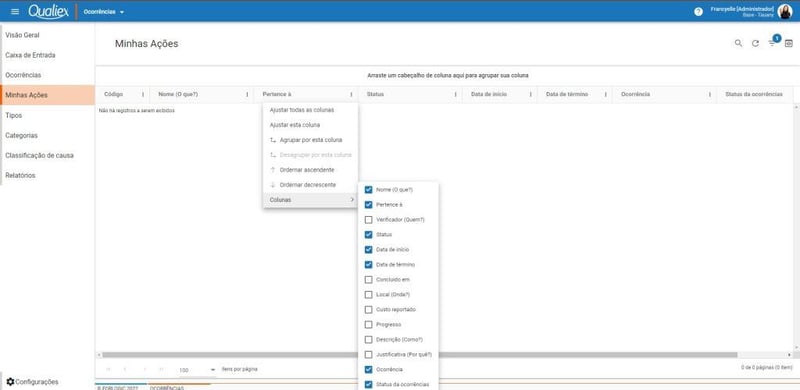The width and height of the screenshot is (800, 390).
Task: Uncheck the Ocorrência column checkbox
Action: (368, 369)
